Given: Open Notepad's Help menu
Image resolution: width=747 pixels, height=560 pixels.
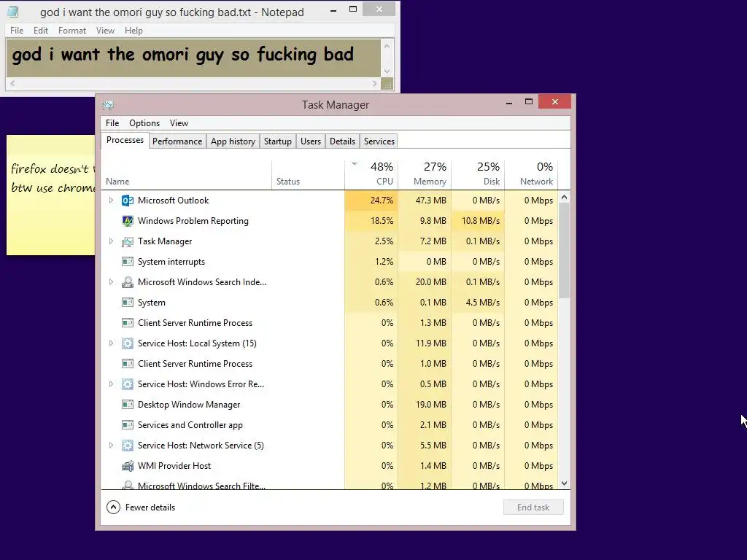Looking at the screenshot, I should 133,31.
